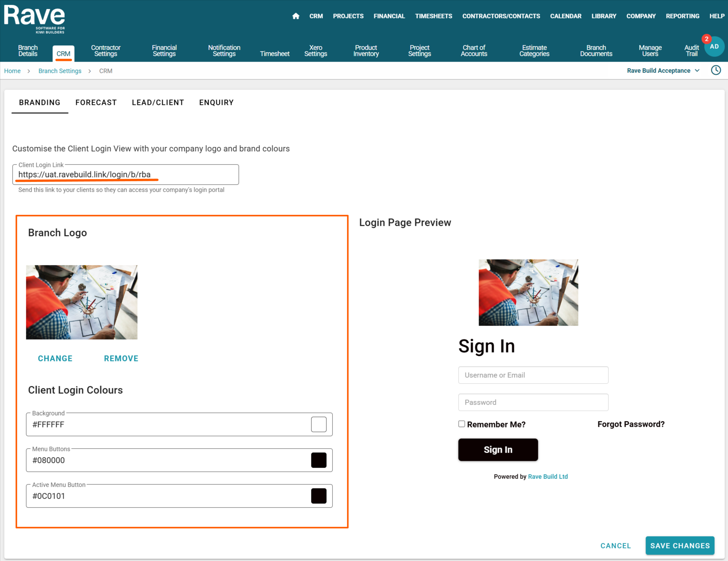728x561 pixels.
Task: Click the CANCEL button
Action: 615,545
